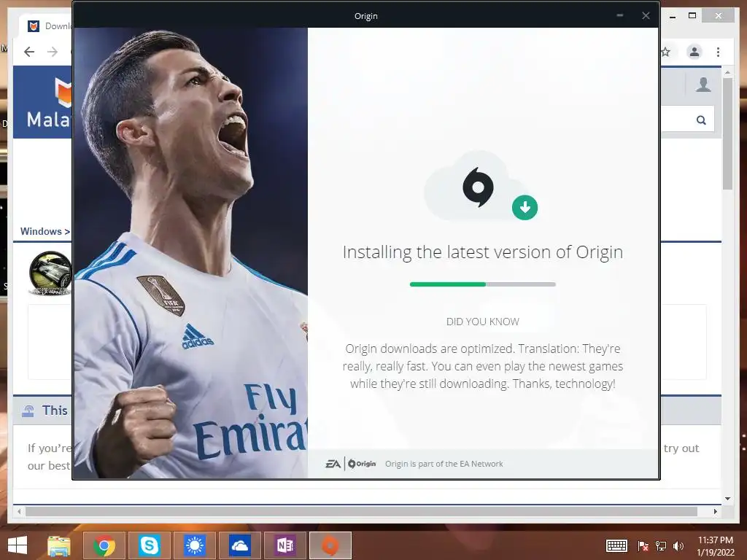Open the touch keyboard in the tray

point(616,545)
